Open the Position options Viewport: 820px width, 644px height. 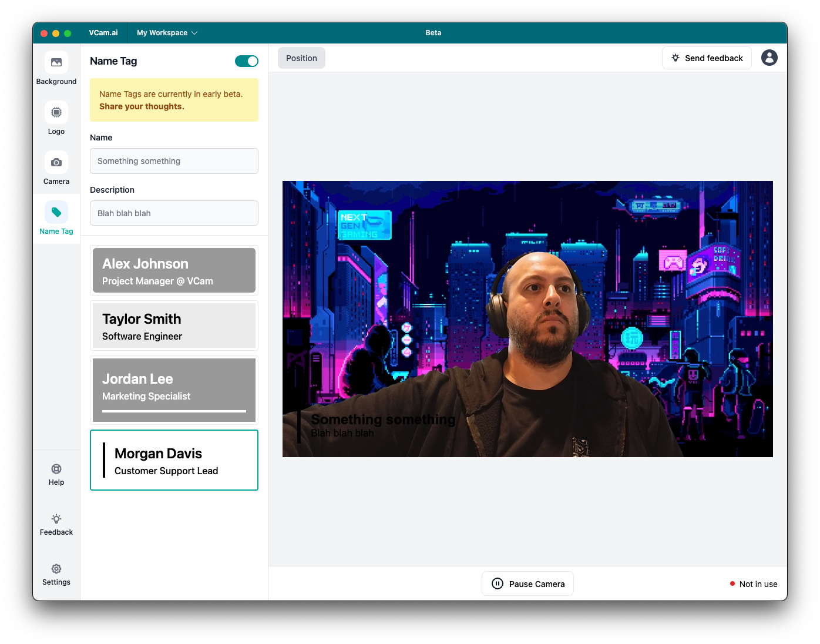301,58
